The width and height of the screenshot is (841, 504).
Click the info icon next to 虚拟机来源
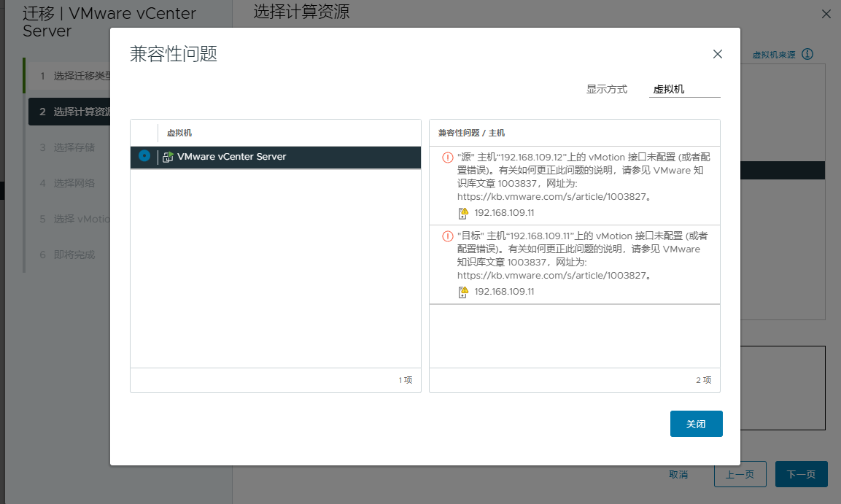(x=807, y=54)
